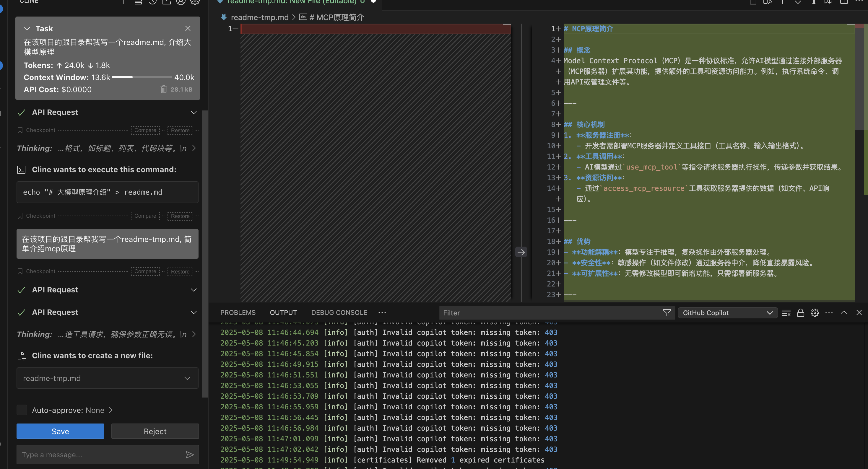Open the DEBUG CONSOLE tab
Screen dimensions: 868x469
pos(339,312)
